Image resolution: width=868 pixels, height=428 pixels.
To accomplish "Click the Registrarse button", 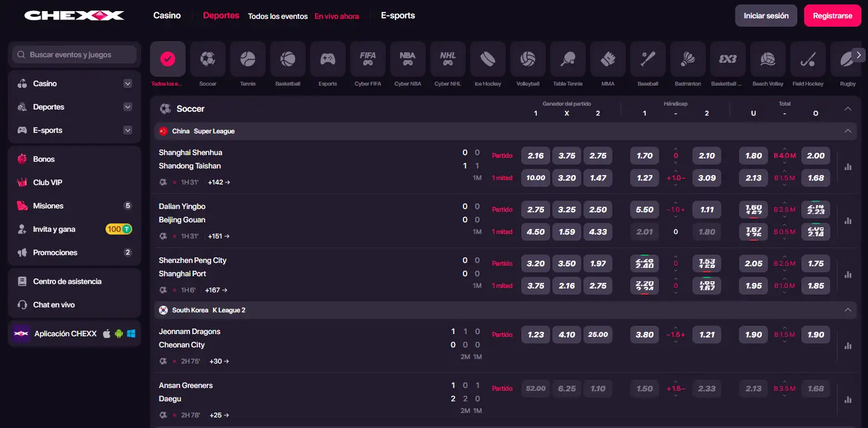I will pos(832,16).
